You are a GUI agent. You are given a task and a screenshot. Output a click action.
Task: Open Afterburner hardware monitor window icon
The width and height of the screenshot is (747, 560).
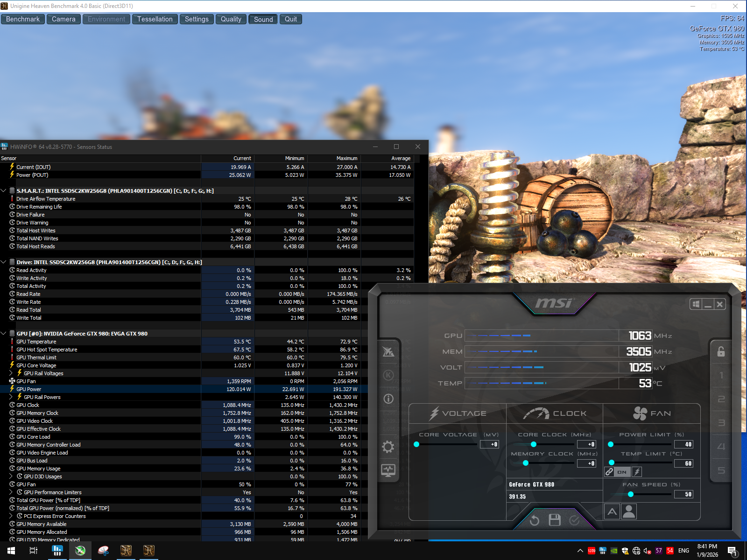(x=388, y=470)
